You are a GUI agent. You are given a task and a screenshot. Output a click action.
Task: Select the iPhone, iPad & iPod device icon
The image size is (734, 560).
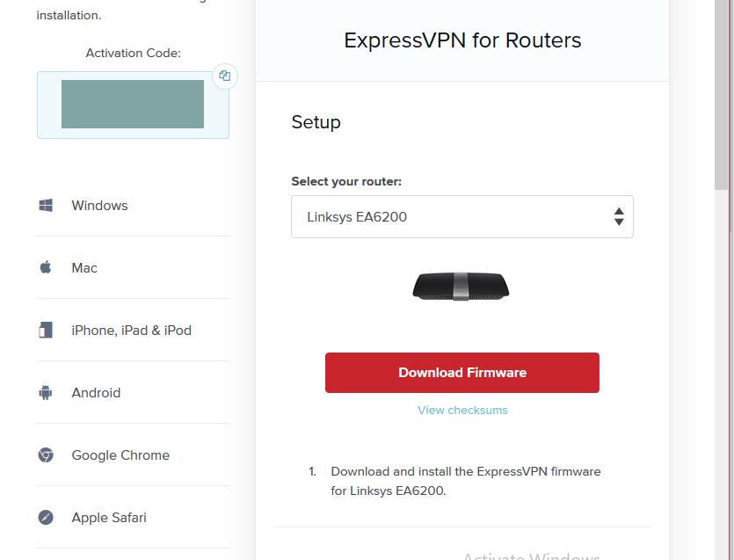(45, 330)
